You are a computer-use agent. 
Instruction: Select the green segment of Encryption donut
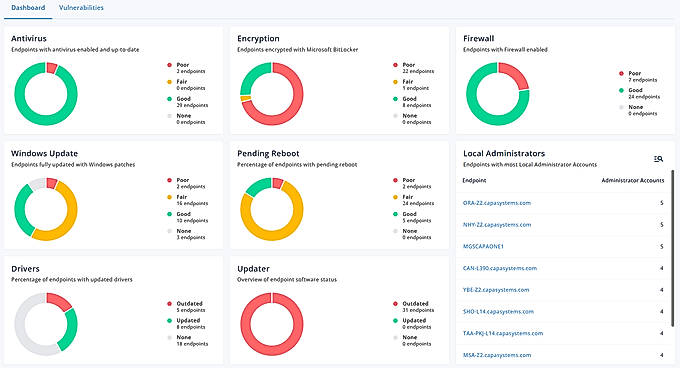[252, 76]
